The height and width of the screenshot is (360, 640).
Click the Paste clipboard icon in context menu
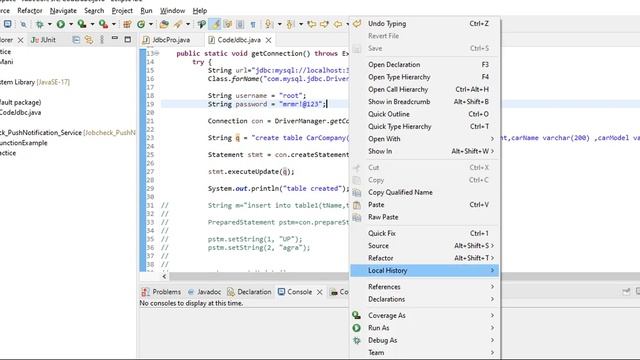tap(357, 205)
